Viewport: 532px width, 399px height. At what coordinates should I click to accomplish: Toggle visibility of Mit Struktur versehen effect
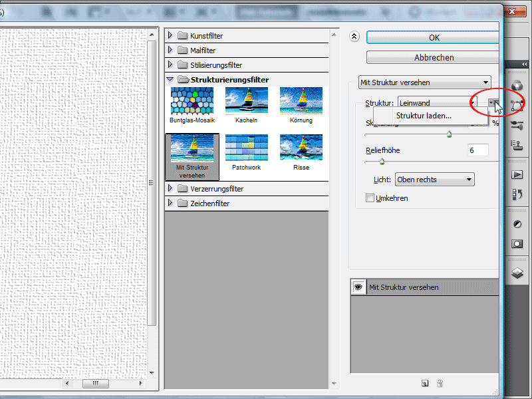[358, 287]
